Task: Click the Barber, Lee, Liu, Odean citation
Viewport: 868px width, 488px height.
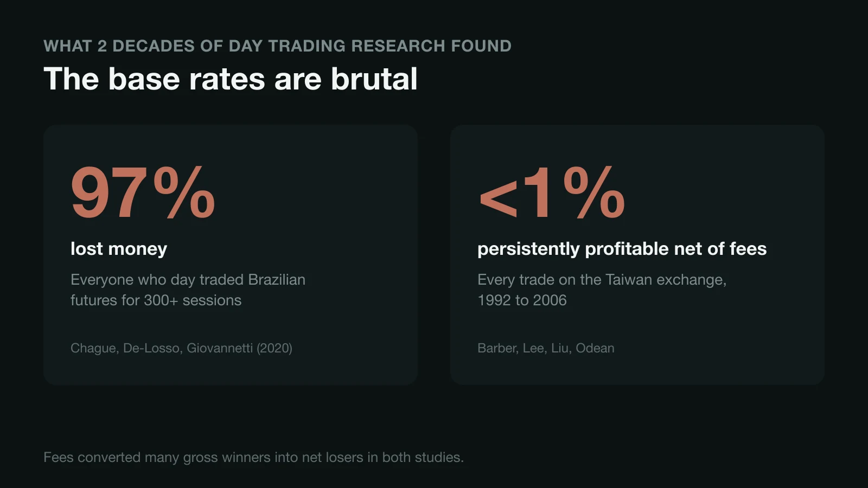Action: tap(546, 348)
